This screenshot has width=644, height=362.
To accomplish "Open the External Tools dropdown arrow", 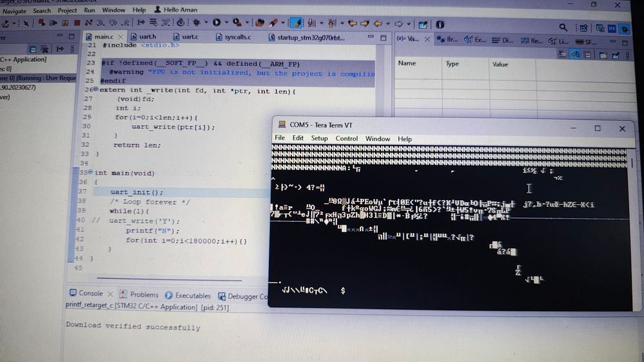I will 248,23.
